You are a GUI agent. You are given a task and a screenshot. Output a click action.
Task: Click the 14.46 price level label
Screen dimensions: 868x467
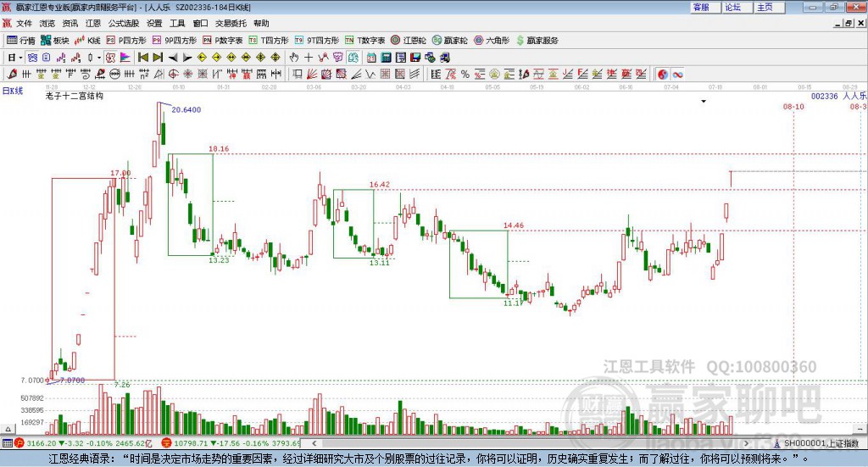coord(513,225)
